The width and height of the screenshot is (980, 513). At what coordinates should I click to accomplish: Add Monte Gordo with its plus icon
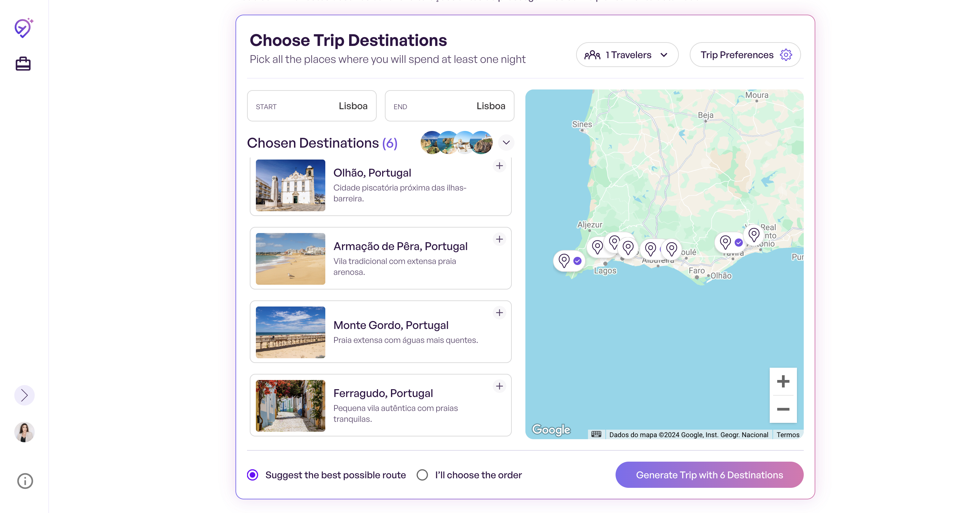coord(499,312)
